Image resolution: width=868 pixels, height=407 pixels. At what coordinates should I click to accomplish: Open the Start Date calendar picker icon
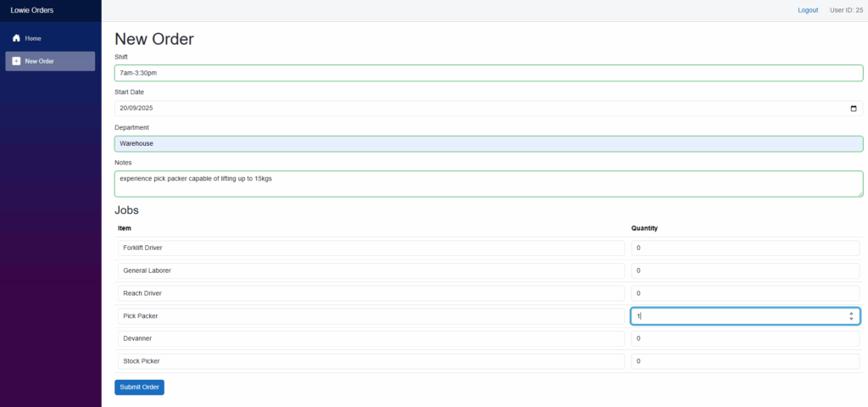point(853,109)
